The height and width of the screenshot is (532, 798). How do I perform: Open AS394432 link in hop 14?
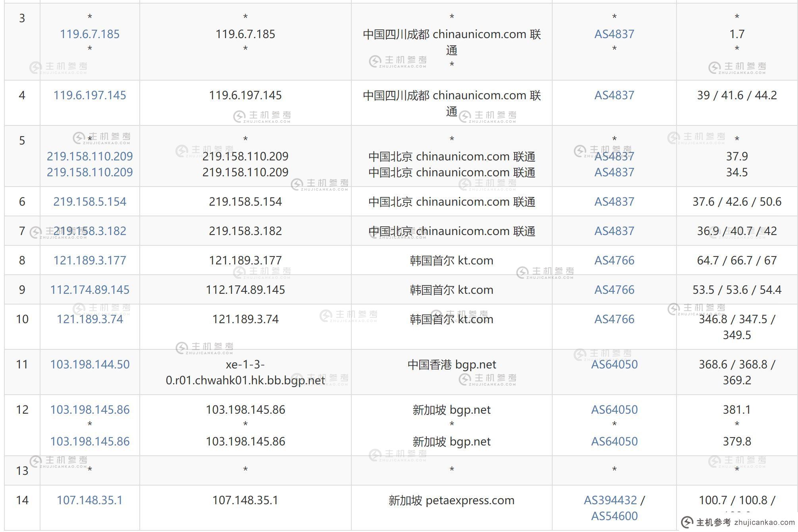(610, 500)
